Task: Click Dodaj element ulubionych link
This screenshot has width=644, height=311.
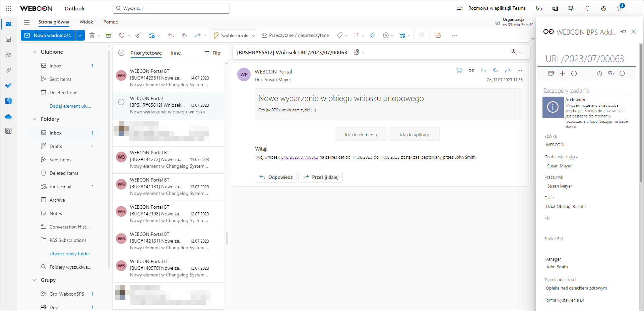Action: coord(70,106)
